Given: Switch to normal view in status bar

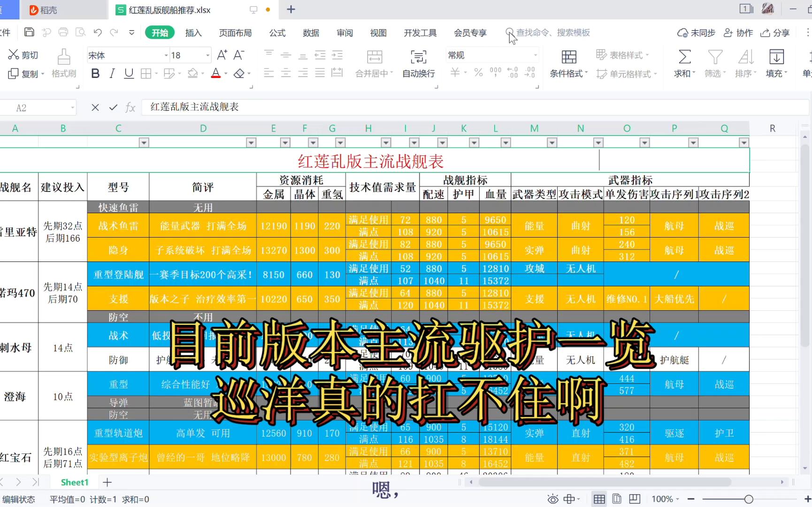Looking at the screenshot, I should [599, 499].
